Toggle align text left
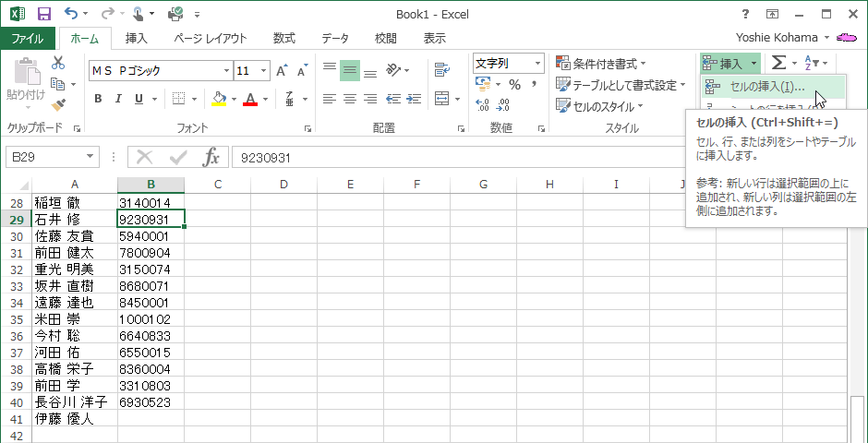 330,99
